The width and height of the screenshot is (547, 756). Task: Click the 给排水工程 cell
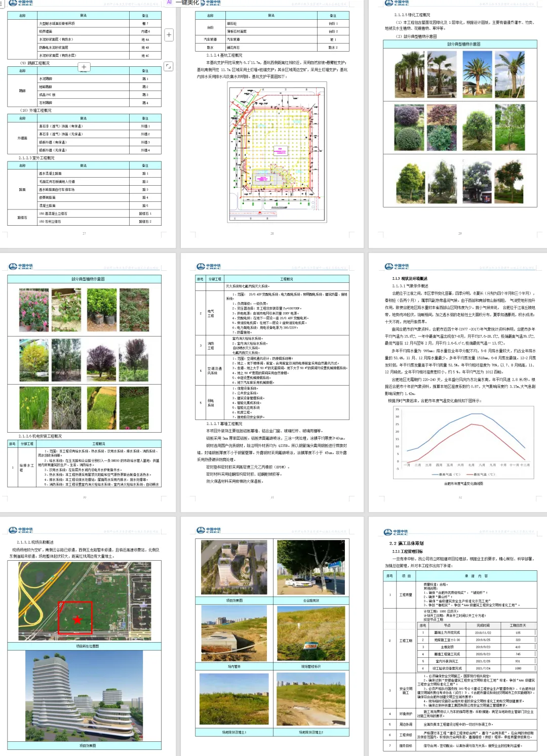pyautogui.click(x=26, y=467)
